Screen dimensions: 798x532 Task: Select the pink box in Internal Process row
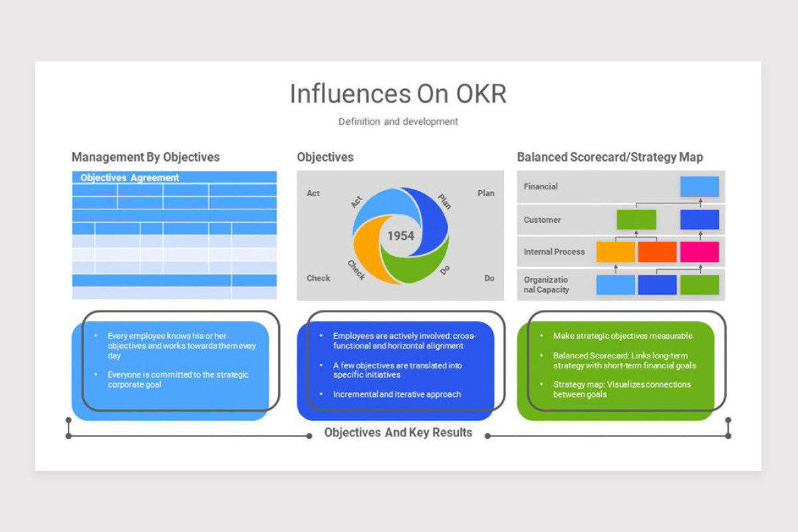point(700,252)
